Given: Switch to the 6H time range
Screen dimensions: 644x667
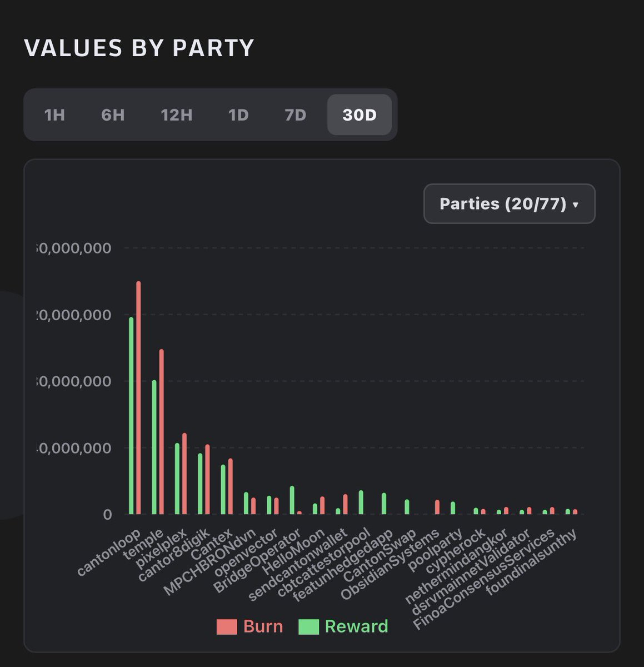Looking at the screenshot, I should [x=113, y=115].
